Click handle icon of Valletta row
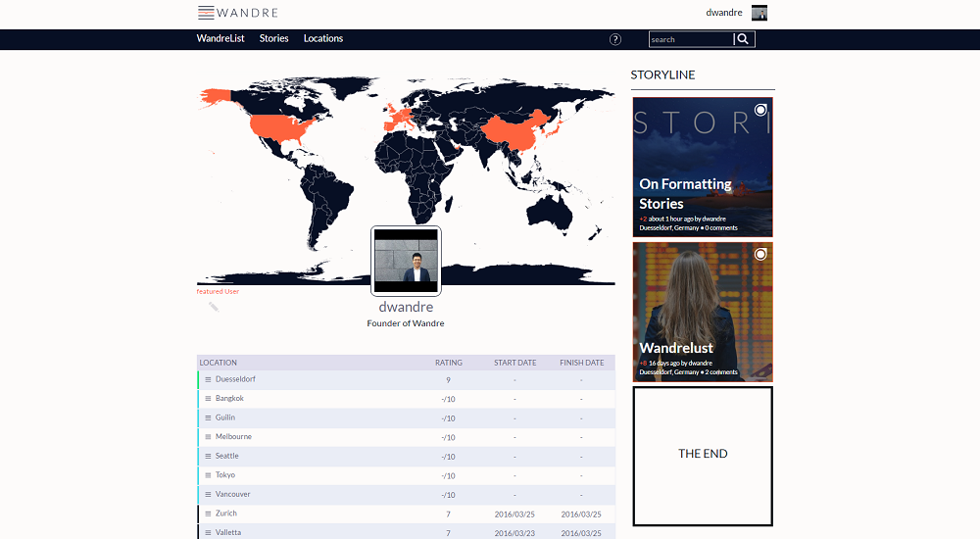 pos(208,533)
